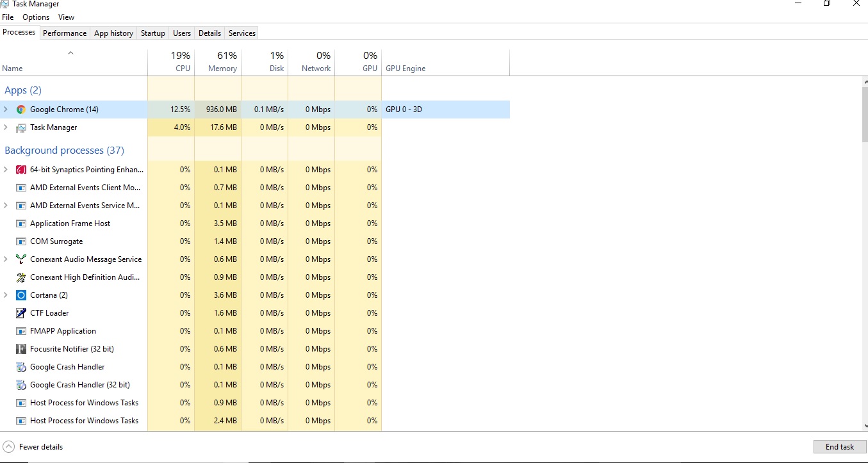The height and width of the screenshot is (463, 868).
Task: Sort by the GPU Engine column header
Action: [446, 63]
